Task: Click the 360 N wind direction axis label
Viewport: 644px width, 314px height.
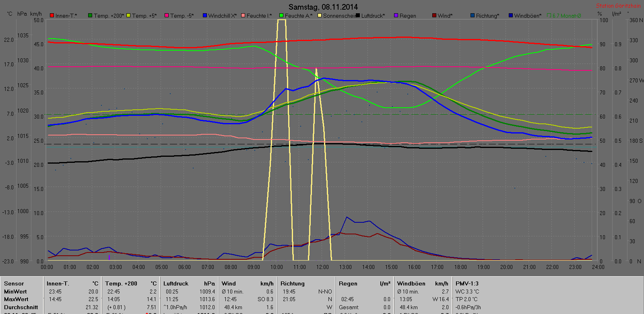Action: point(636,20)
